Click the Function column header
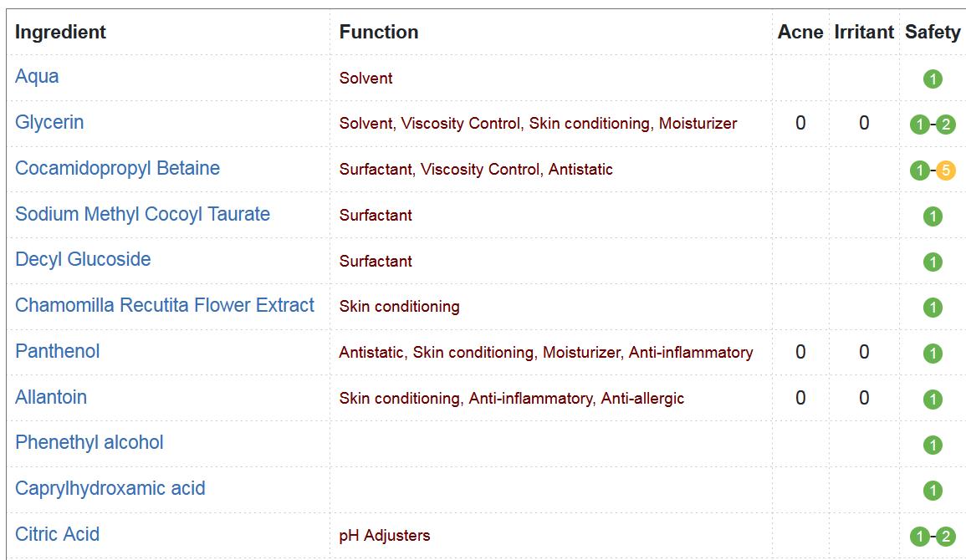This screenshot has width=966, height=560. 379,32
